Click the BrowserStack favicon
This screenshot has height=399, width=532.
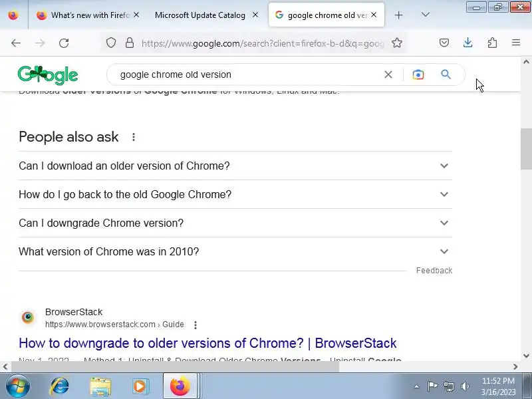click(x=28, y=318)
